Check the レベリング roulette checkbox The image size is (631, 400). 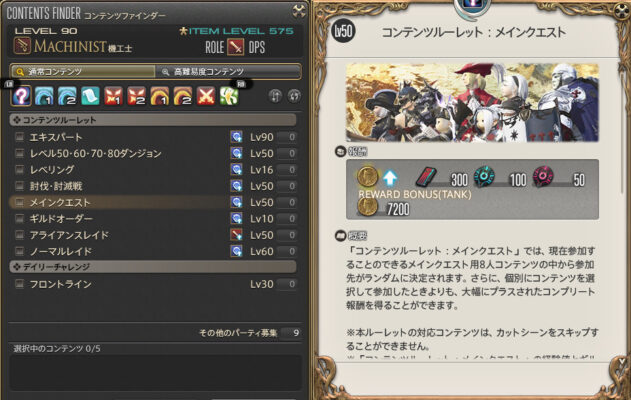click(x=19, y=170)
